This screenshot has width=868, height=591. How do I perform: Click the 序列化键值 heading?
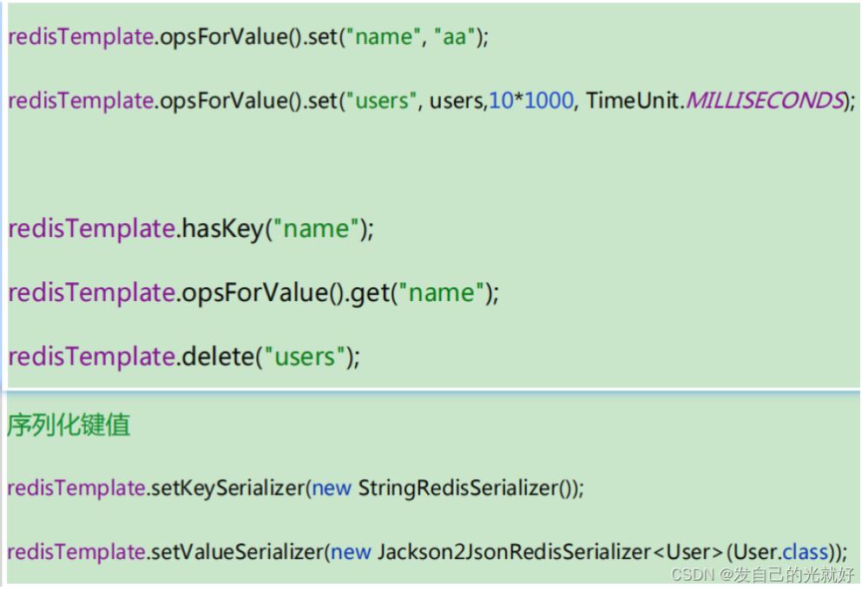(69, 426)
